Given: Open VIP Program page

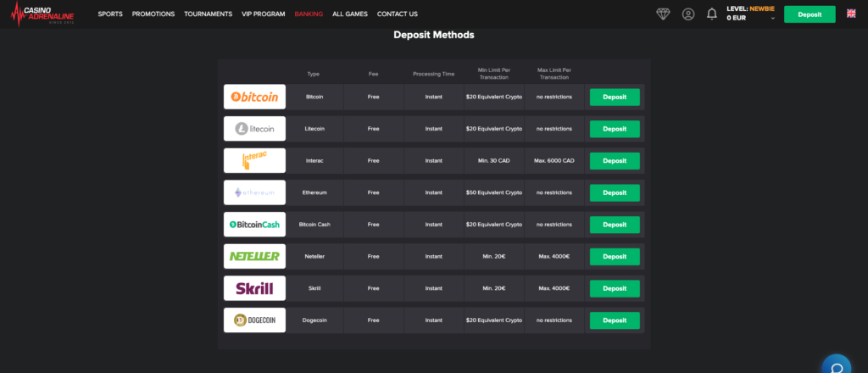Looking at the screenshot, I should 264,14.
